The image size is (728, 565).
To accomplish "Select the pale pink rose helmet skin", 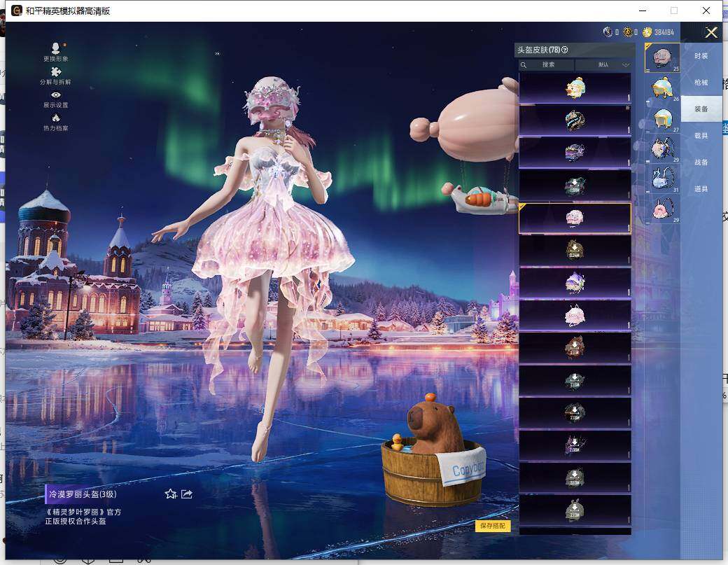I will pyautogui.click(x=575, y=315).
